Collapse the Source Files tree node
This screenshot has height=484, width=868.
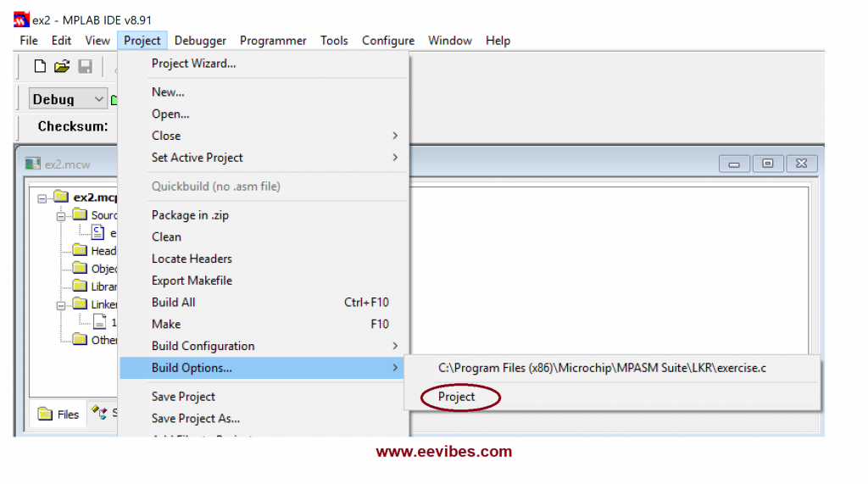[x=61, y=216]
